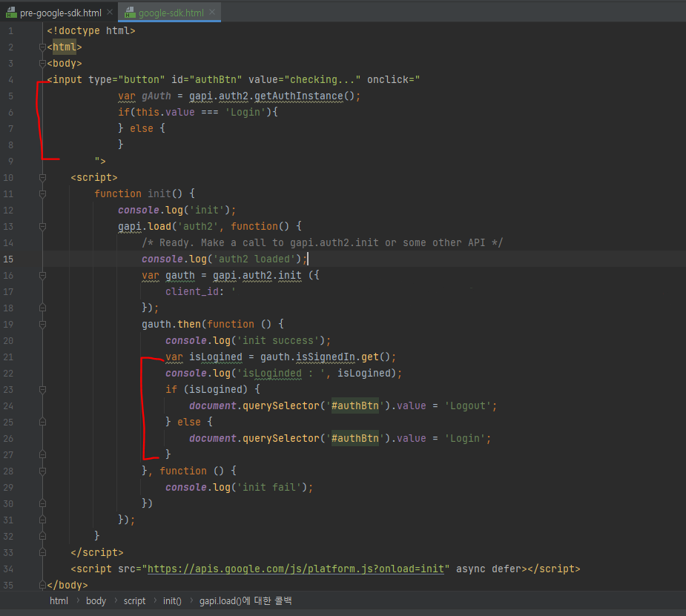Click 'auth2 loaded' string on line 15
686x616 pixels.
tap(254, 259)
